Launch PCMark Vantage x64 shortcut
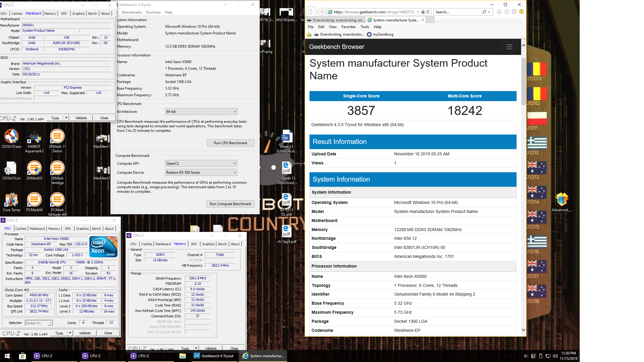 [x=57, y=204]
